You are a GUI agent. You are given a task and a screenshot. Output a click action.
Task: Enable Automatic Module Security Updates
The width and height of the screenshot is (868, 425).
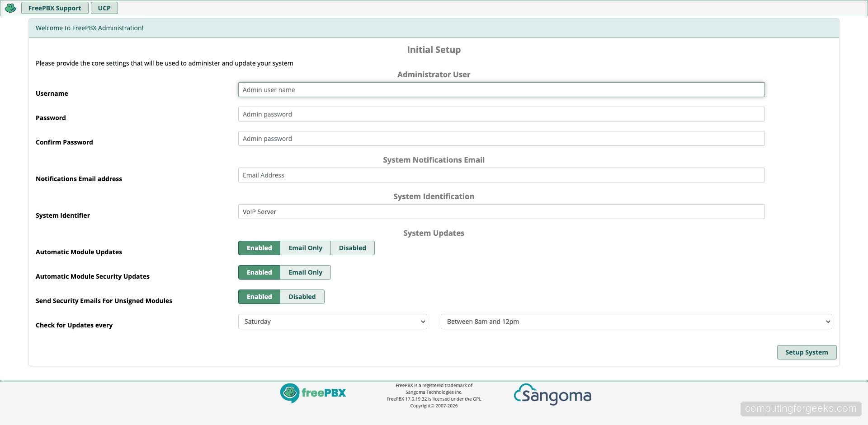tap(259, 272)
